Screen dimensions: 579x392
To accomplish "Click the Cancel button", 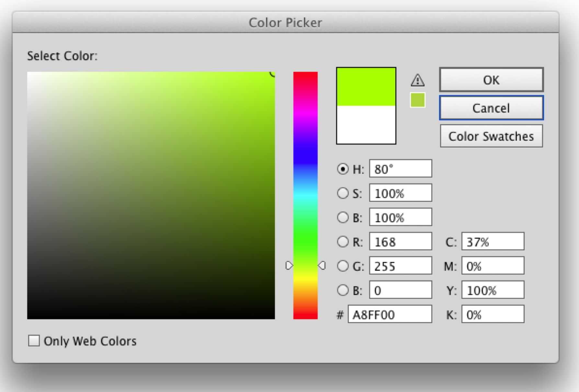I will [x=491, y=108].
